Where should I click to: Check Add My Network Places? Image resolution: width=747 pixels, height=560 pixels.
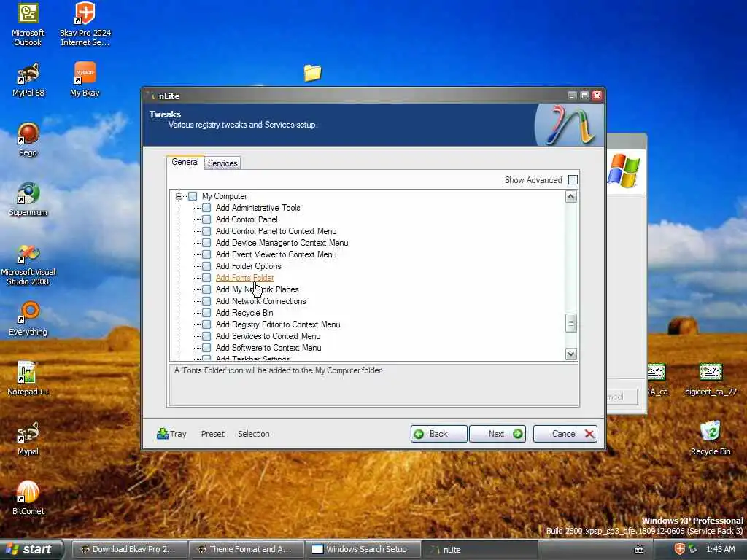[206, 289]
